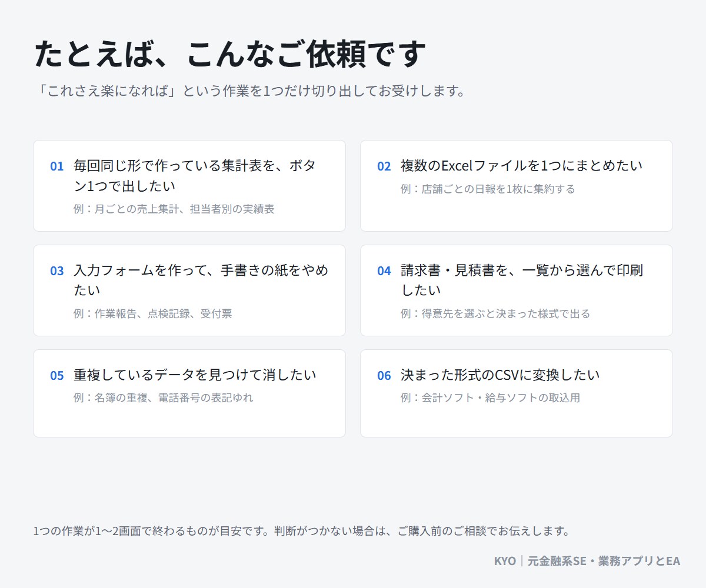Select card title 請求書・見積書を、一覧から選んで印刷したい

pos(522,280)
